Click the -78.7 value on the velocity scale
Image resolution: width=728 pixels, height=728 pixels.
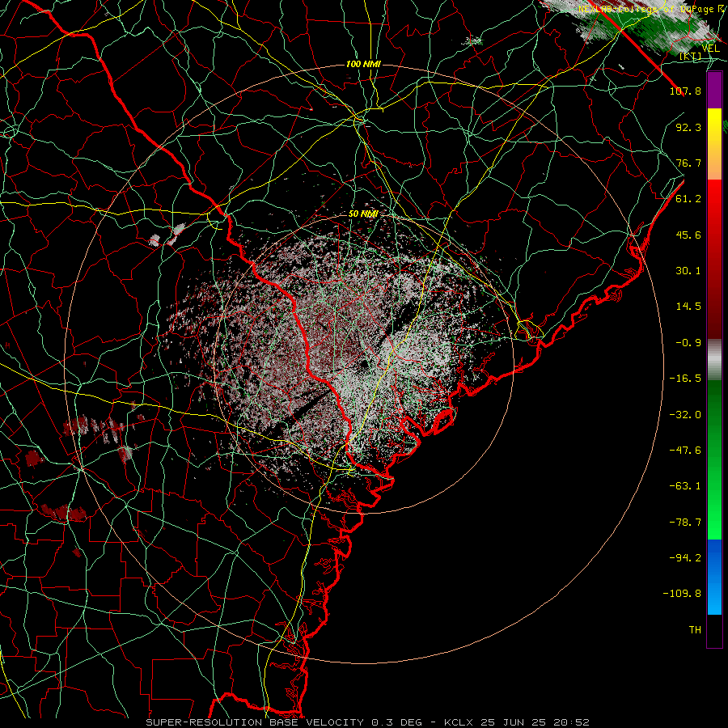tap(685, 523)
